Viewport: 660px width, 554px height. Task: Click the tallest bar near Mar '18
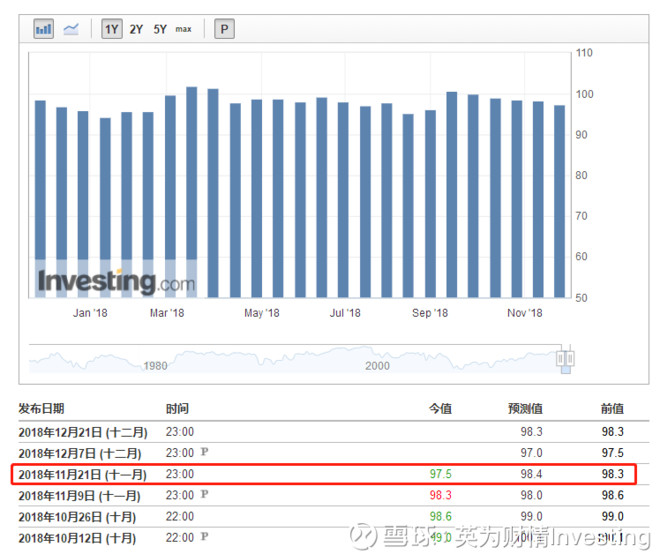192,192
